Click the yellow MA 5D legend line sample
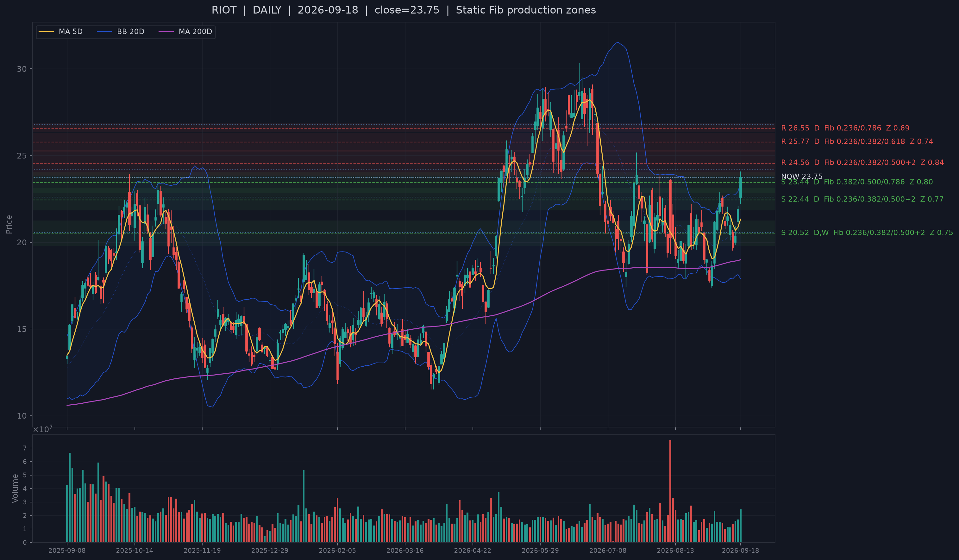Image resolution: width=959 pixels, height=560 pixels. click(x=47, y=32)
